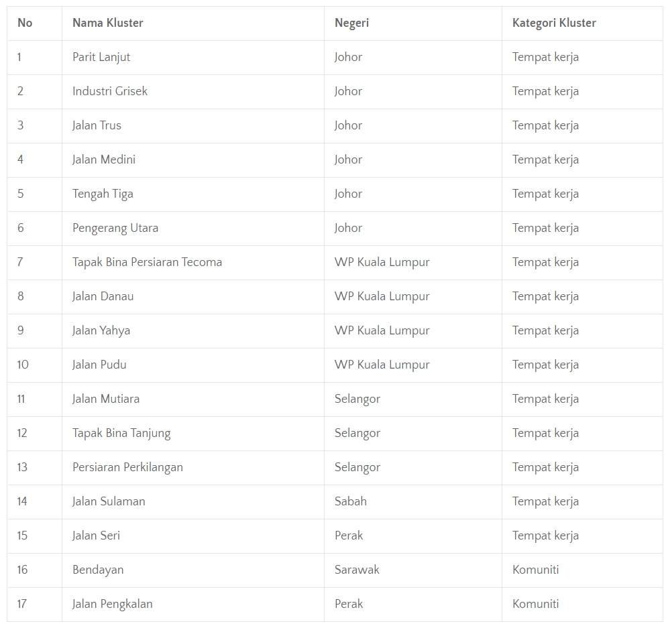
Task: Click the 'Kategori Kluster' column header
Action: (554, 23)
